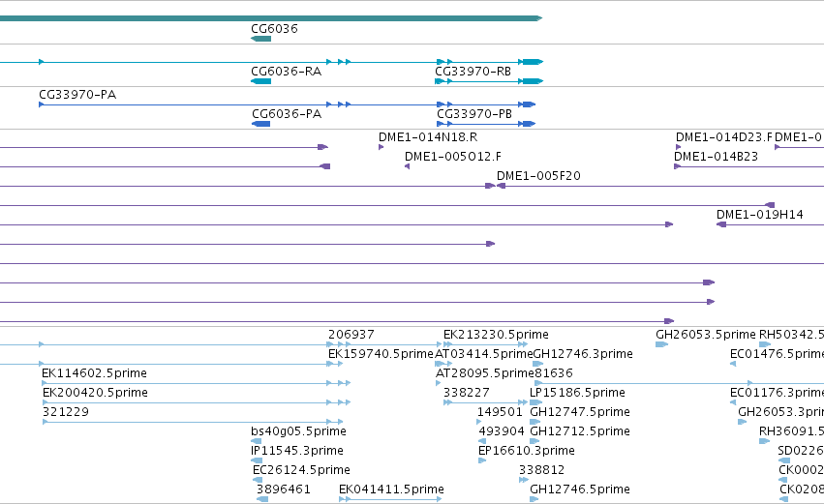Image resolution: width=824 pixels, height=504 pixels.
Task: Click the EK213230.5prime EST label
Action: pos(496,335)
